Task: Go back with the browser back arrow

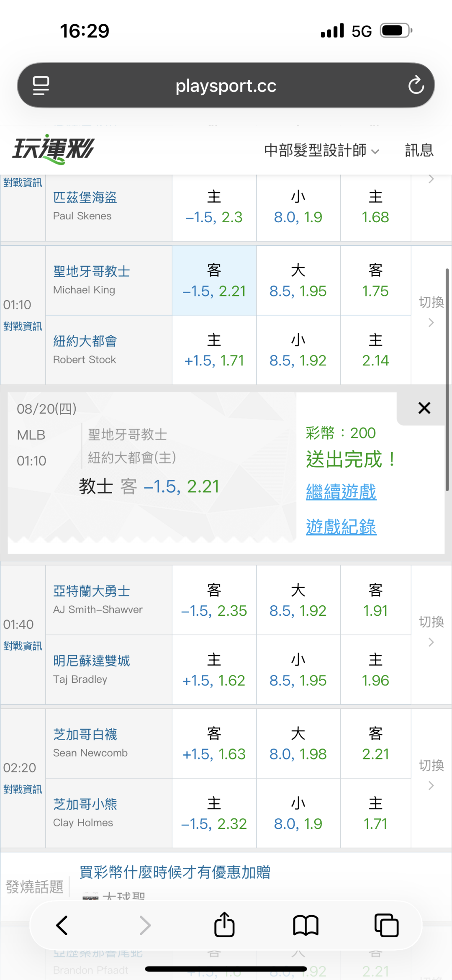Action: point(62,925)
